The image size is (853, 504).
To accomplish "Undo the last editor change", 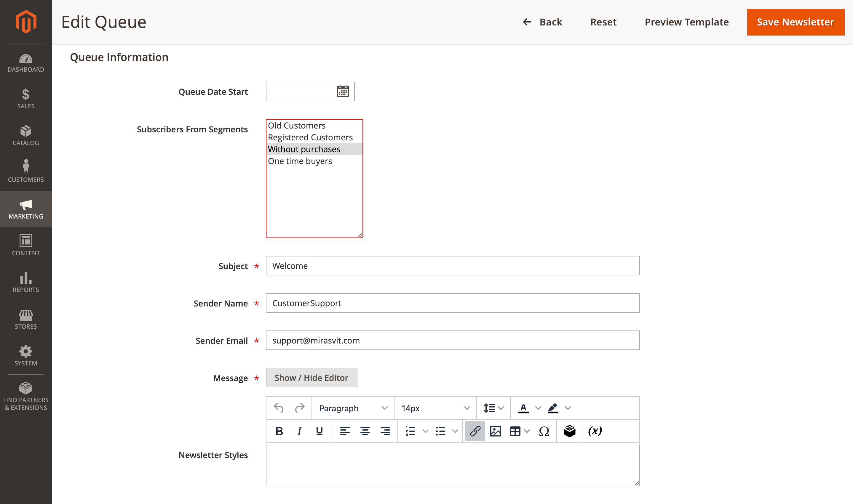I will click(x=278, y=408).
